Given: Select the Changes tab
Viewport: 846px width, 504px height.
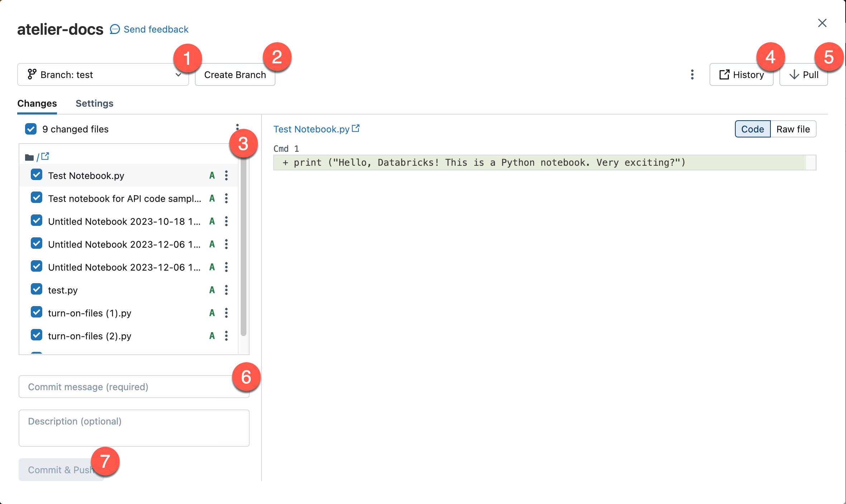Looking at the screenshot, I should click(x=37, y=103).
